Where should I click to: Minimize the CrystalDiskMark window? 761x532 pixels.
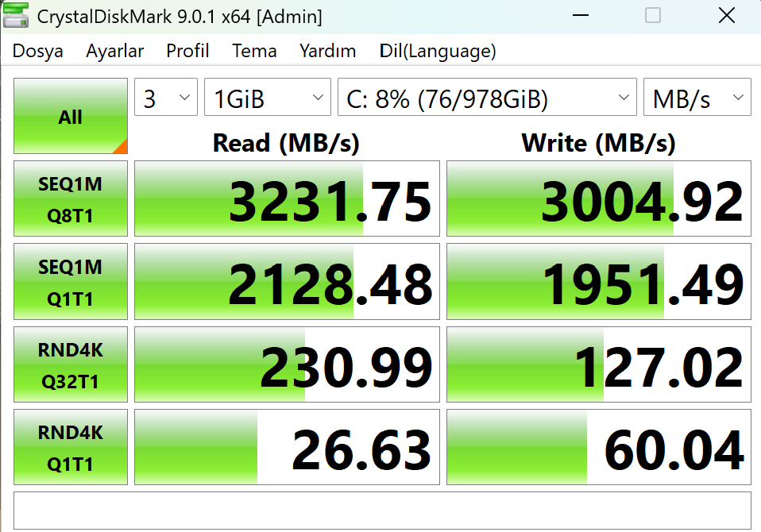[x=581, y=16]
